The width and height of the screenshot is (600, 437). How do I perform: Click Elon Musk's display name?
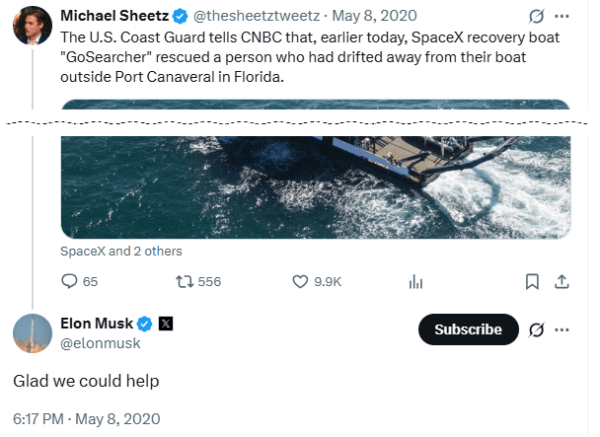pos(97,323)
